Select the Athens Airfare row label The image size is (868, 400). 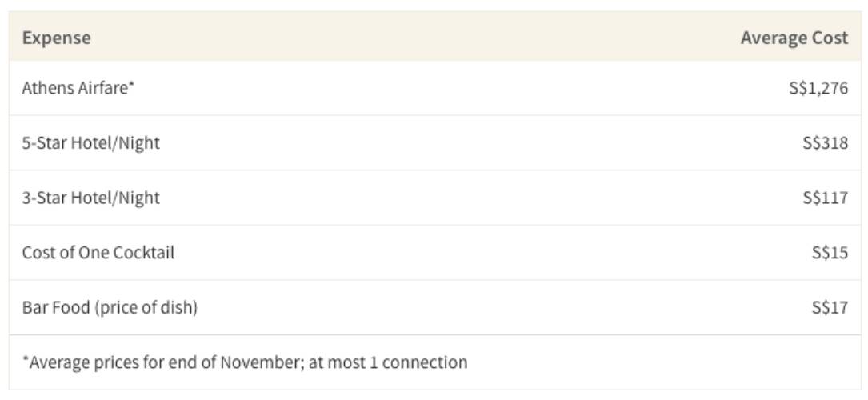(x=78, y=88)
